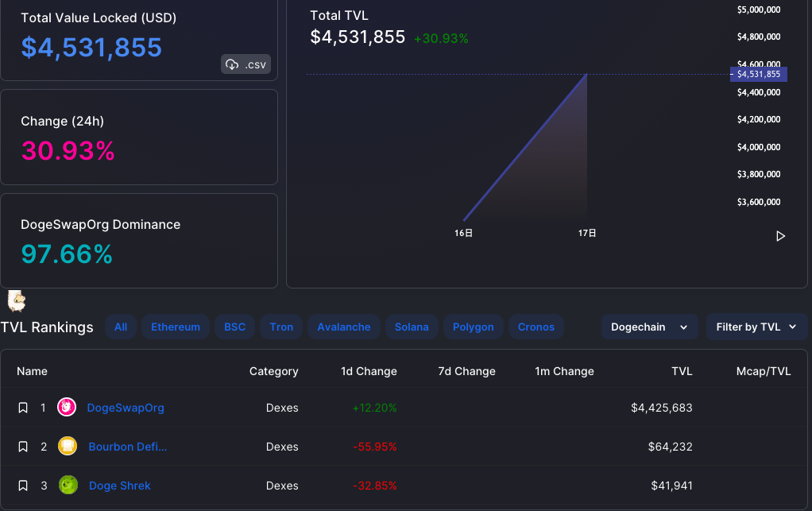
Task: Expand the Filter by TVL dropdown
Action: [x=756, y=327]
